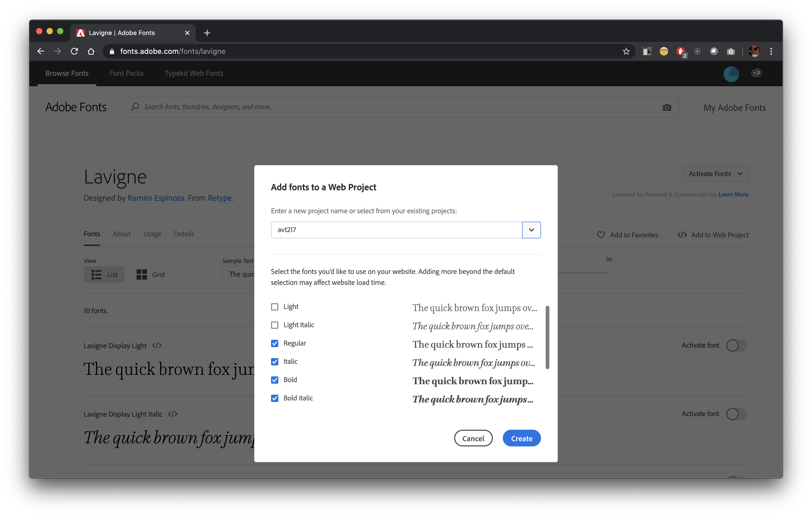View site info via lock icon
812x517 pixels.
112,51
